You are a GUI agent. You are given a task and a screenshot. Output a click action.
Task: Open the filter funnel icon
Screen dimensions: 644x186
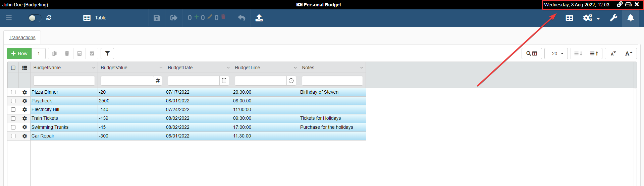coord(107,54)
